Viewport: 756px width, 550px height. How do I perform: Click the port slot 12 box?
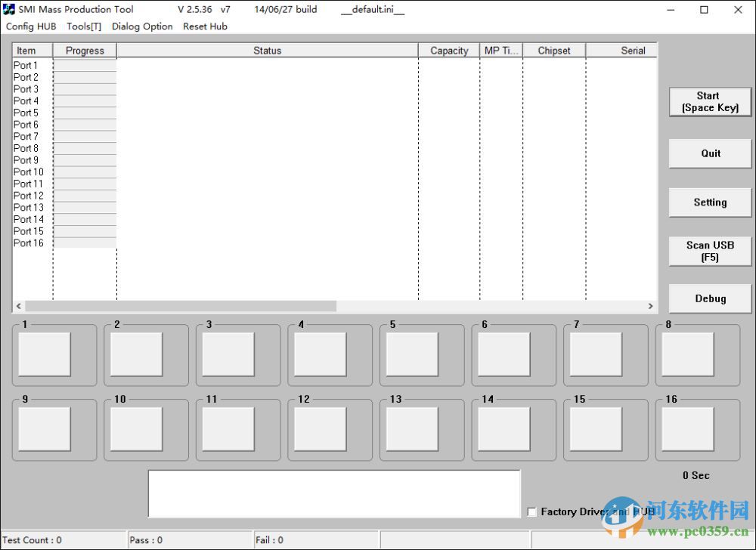click(x=320, y=429)
